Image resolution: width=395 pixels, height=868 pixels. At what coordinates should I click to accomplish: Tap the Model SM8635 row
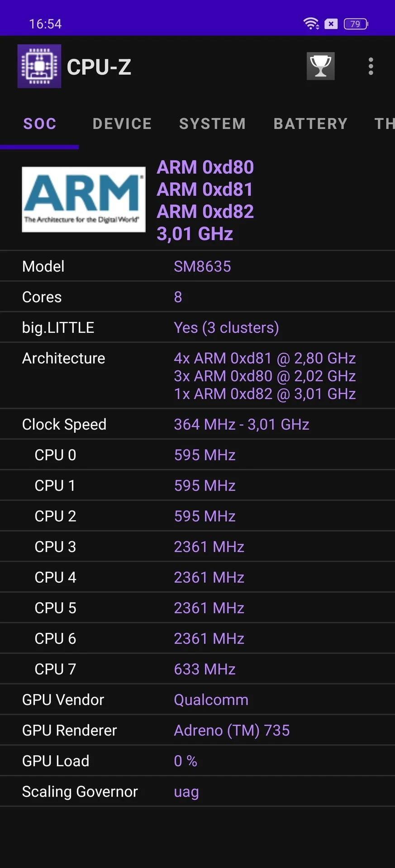point(197,266)
